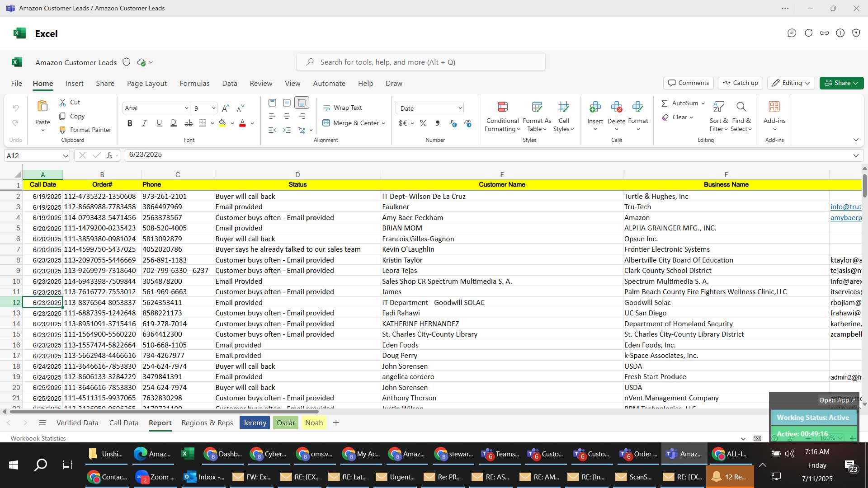Open the conversation chat icon in Teams header
The image size is (868, 488).
[792, 33]
